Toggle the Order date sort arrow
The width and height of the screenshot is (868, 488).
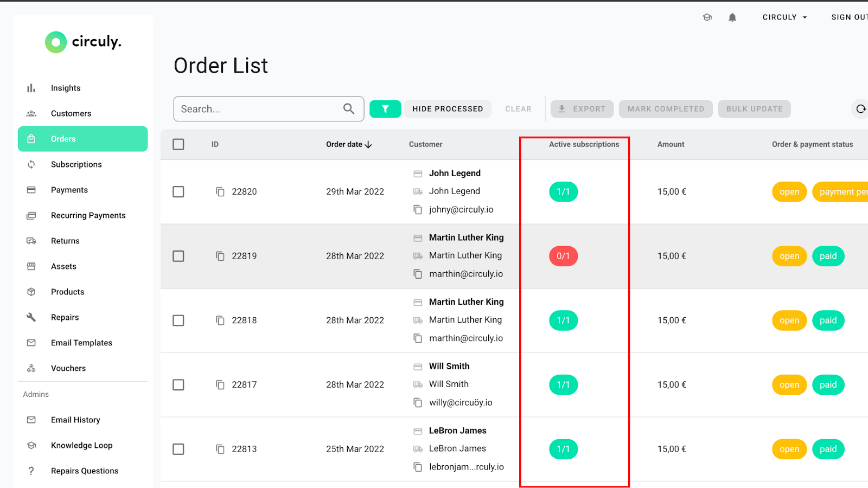369,144
